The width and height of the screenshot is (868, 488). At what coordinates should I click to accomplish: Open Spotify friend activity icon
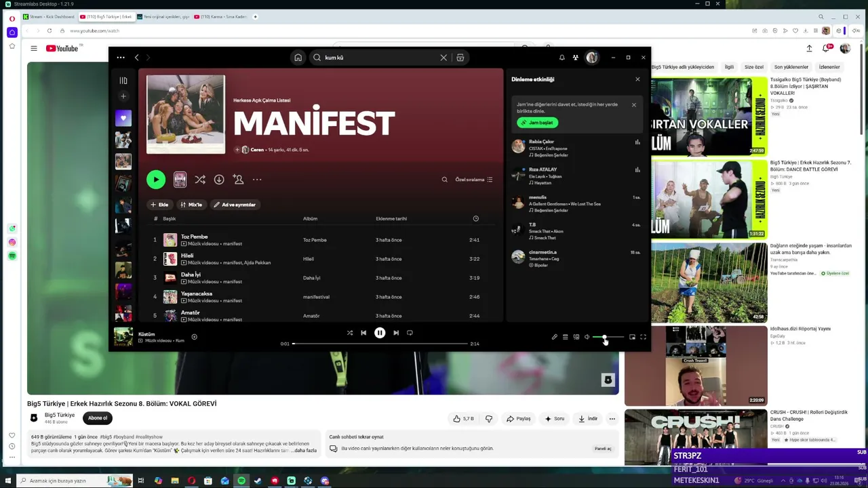576,58
